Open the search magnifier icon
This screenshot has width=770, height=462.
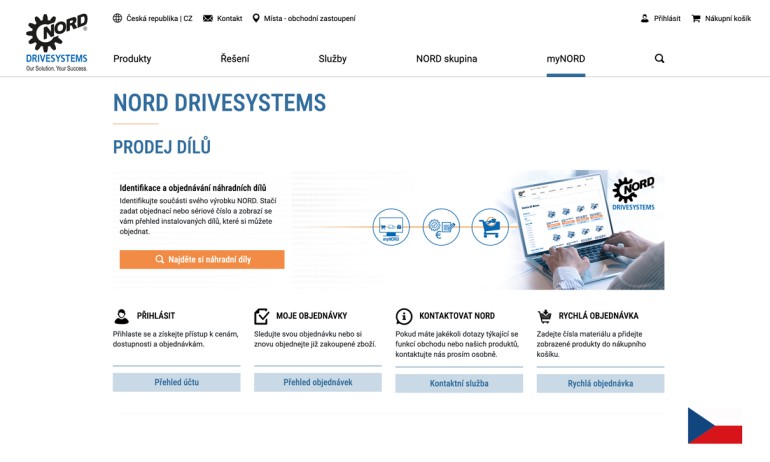click(x=659, y=59)
